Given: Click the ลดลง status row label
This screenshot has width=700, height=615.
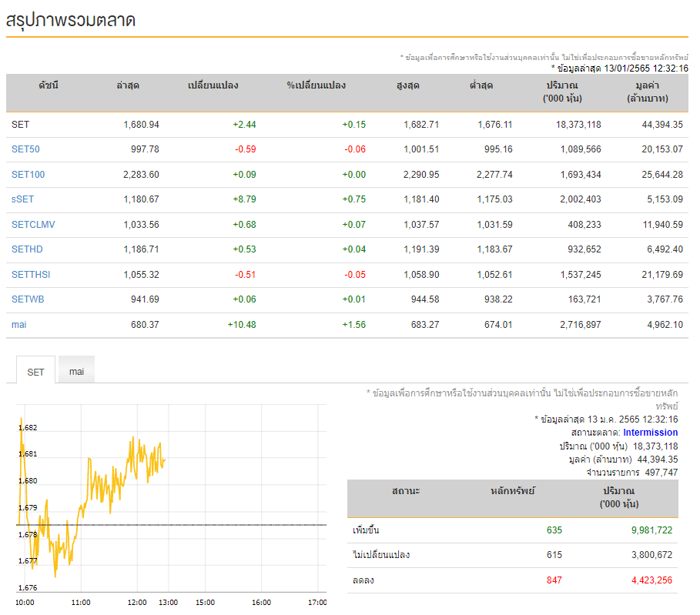Looking at the screenshot, I should pos(363,580).
